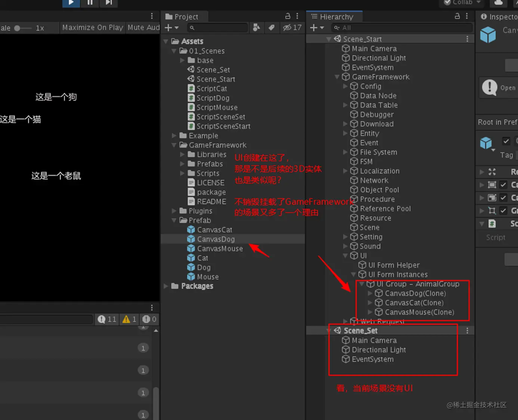Select the CanvasDog prefab icon
Viewport: 518px width, 420px height.
pyautogui.click(x=191, y=239)
